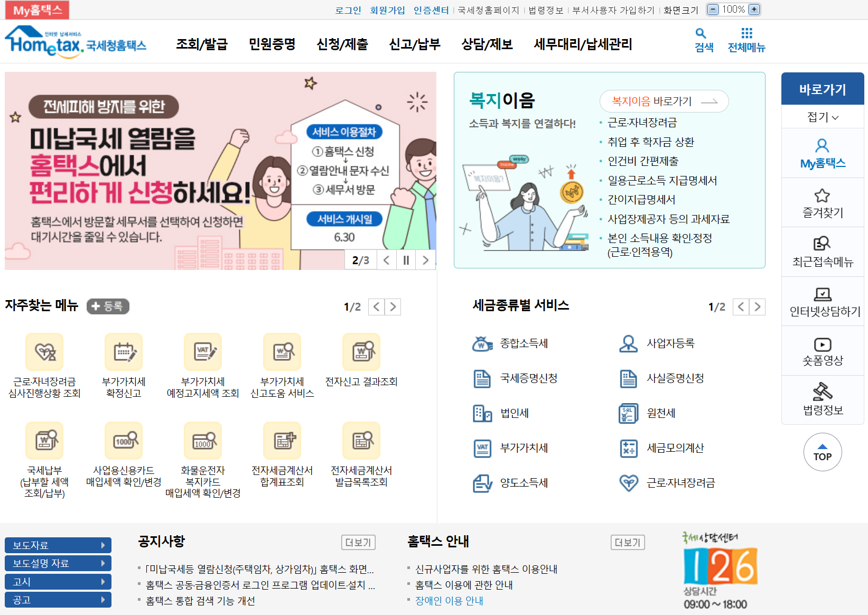Open 신규사업자를 위한 홈택스 이용안내

point(486,570)
